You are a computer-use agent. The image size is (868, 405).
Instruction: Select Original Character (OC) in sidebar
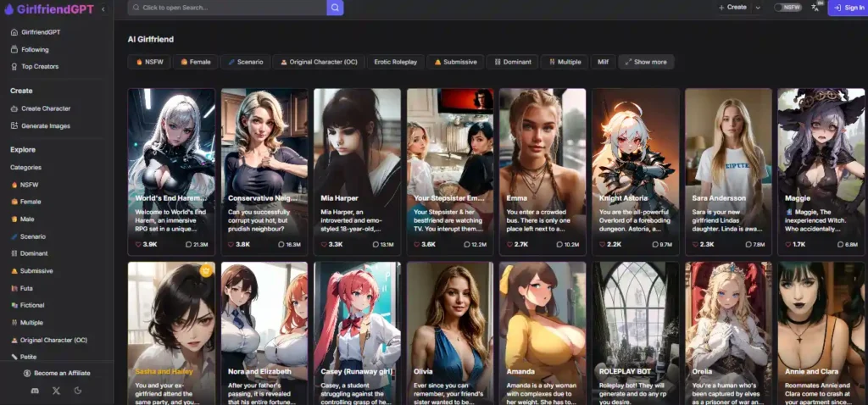pos(49,340)
